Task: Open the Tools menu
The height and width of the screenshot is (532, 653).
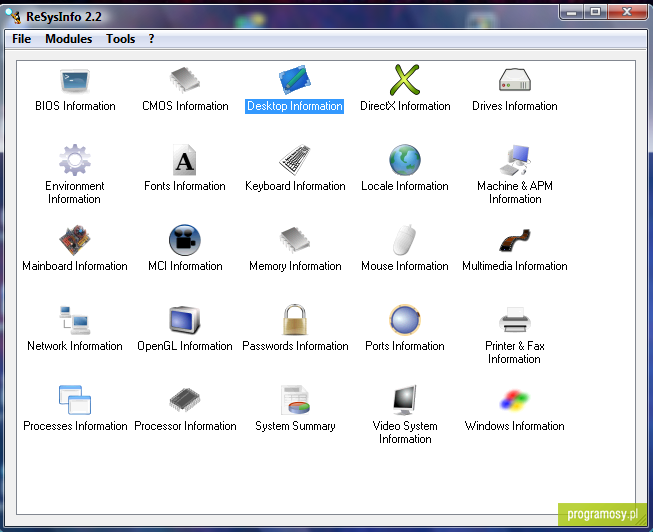Action: (x=120, y=39)
